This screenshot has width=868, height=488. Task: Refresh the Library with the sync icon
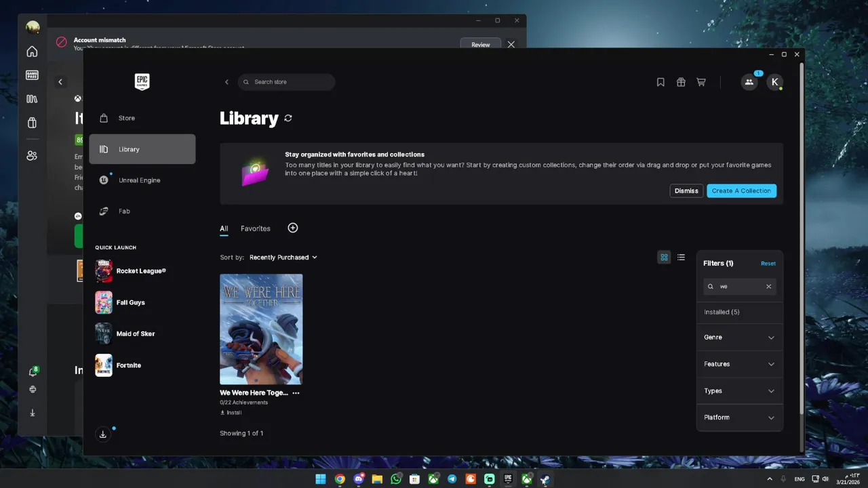[288, 118]
